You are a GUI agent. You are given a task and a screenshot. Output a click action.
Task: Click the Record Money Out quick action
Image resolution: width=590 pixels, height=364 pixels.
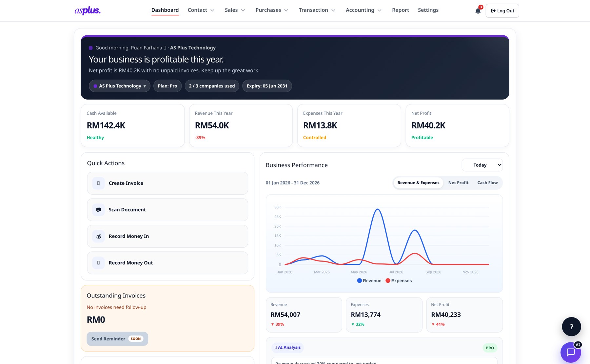point(167,263)
